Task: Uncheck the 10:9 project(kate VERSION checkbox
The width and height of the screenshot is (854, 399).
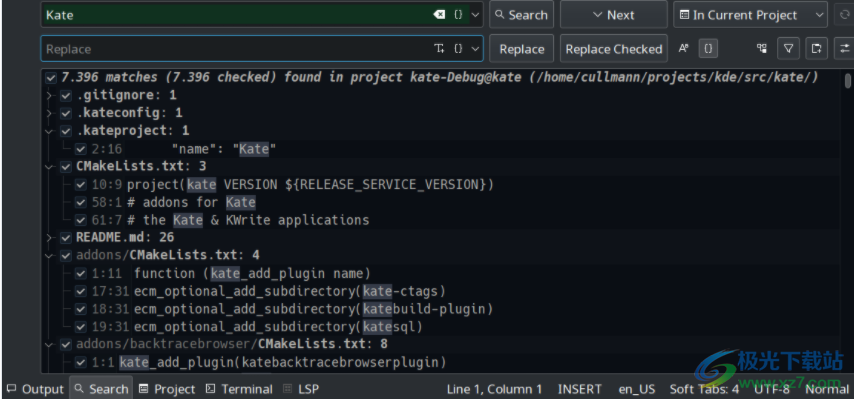Action: (x=81, y=185)
